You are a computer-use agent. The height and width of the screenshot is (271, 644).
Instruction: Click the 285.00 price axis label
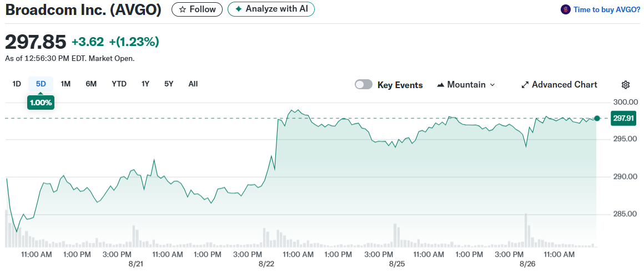point(625,214)
